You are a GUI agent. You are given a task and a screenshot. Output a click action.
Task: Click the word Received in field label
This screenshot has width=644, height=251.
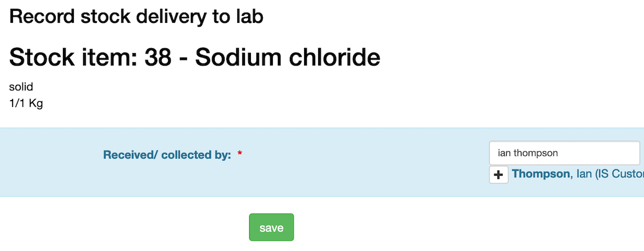coord(128,155)
